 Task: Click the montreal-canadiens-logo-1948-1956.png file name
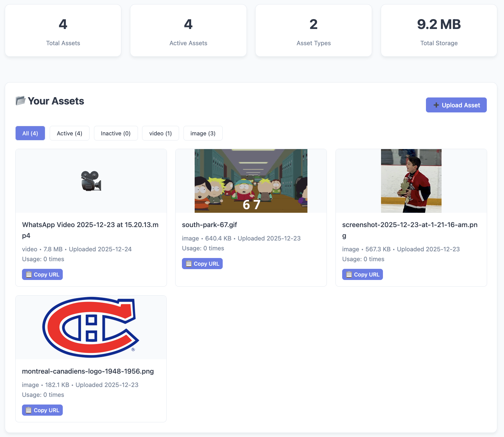tap(88, 371)
